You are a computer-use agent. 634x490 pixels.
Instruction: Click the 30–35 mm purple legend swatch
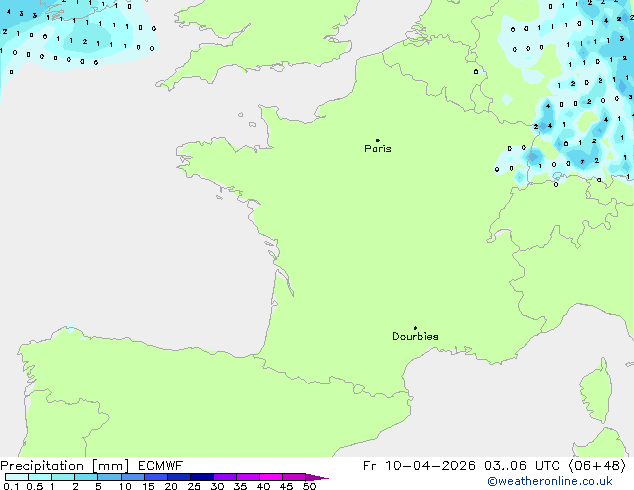[x=225, y=477]
